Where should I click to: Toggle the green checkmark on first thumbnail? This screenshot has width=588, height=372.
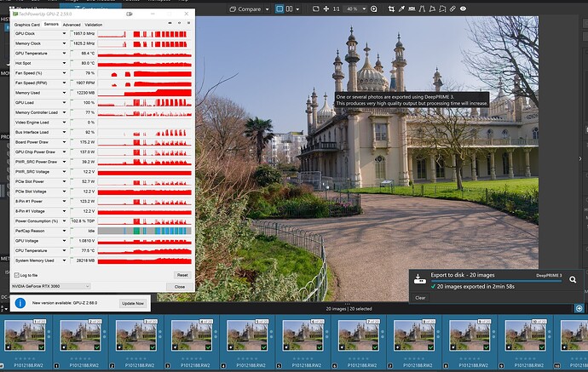pos(43,346)
